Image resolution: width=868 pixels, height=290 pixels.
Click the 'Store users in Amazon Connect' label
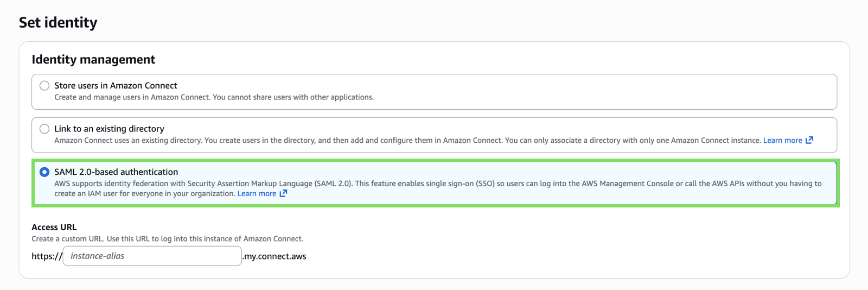point(116,86)
